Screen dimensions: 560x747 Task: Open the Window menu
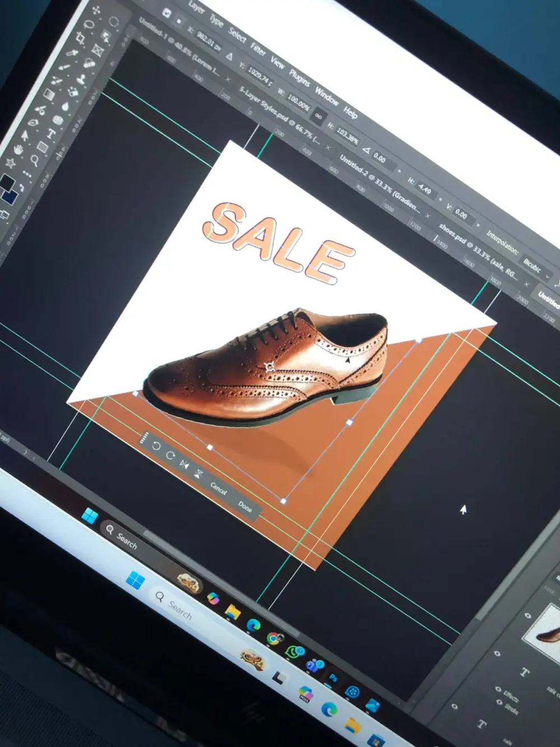326,98
